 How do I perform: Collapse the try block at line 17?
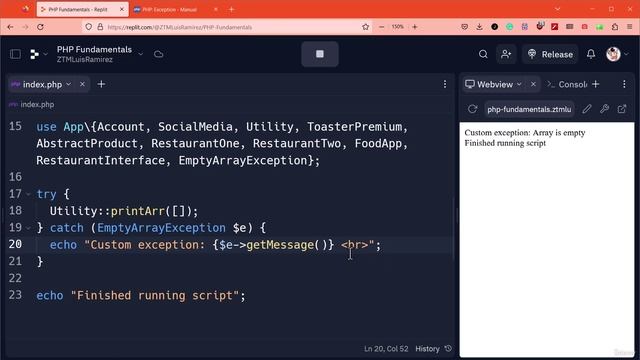tap(28, 194)
